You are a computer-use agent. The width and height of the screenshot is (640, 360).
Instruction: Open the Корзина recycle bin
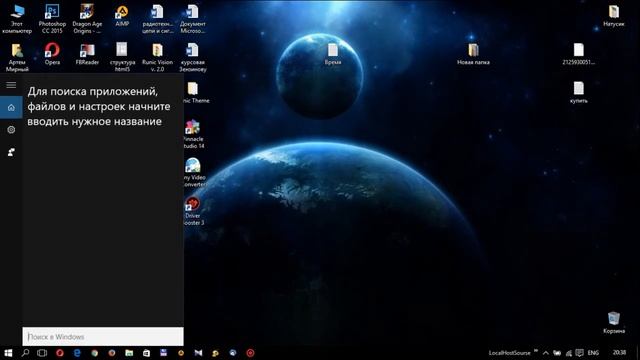(613, 322)
